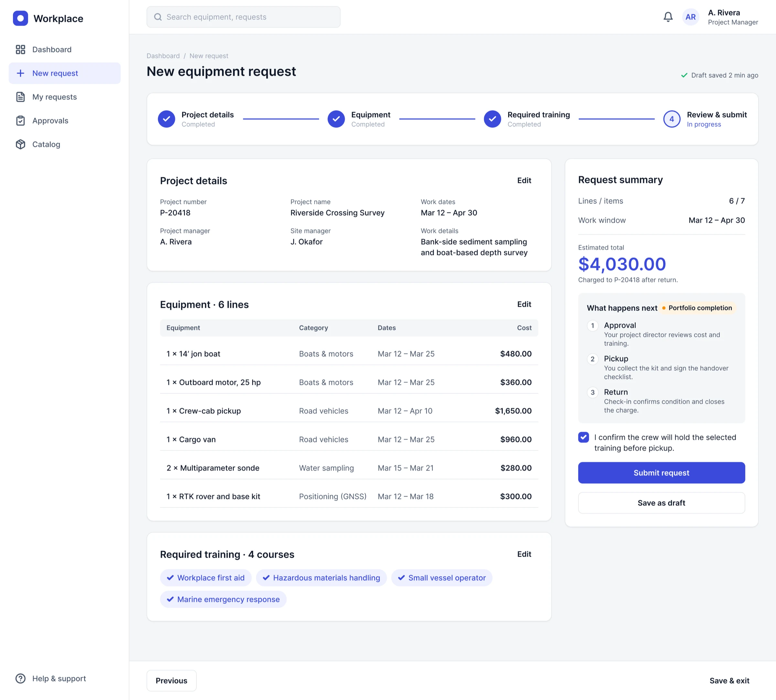Click the My requests document icon
This screenshot has height=700, width=776.
click(x=20, y=97)
